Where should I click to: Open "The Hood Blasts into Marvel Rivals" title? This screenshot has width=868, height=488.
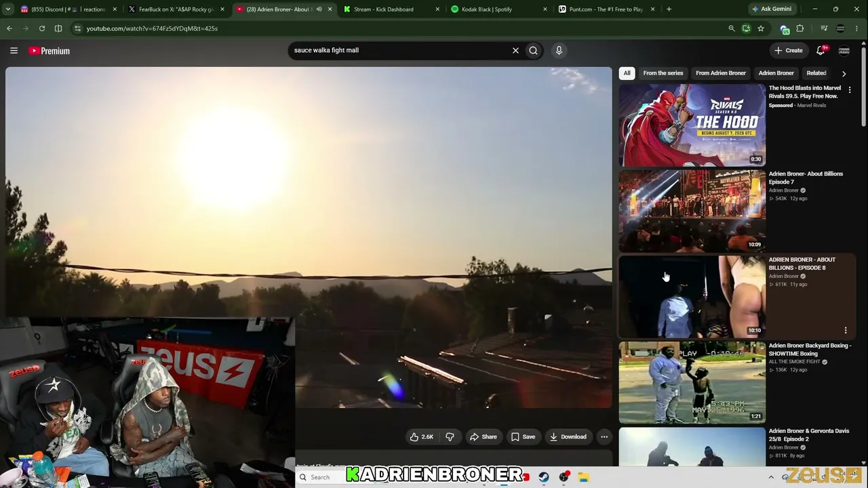pos(805,92)
